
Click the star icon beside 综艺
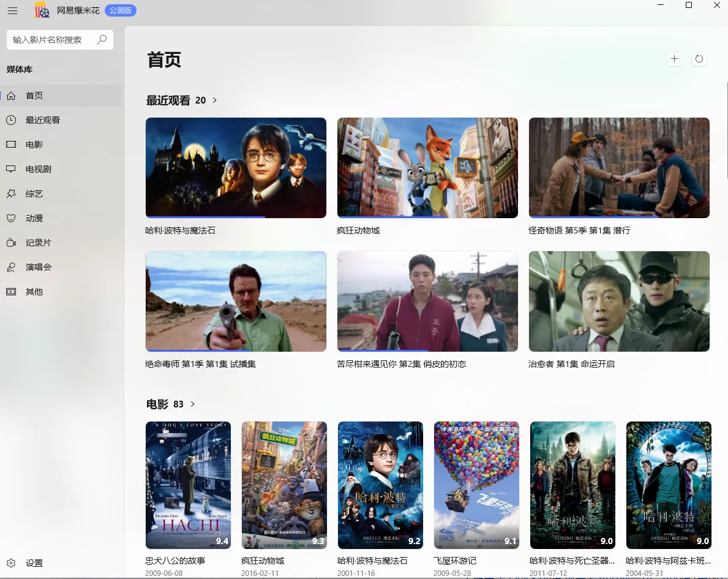tap(11, 194)
